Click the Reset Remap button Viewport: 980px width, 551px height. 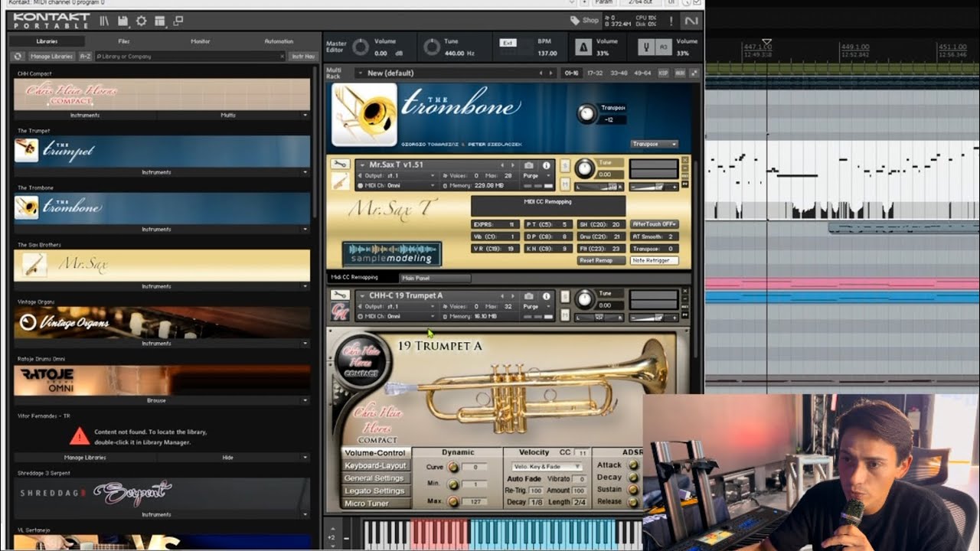click(x=601, y=260)
